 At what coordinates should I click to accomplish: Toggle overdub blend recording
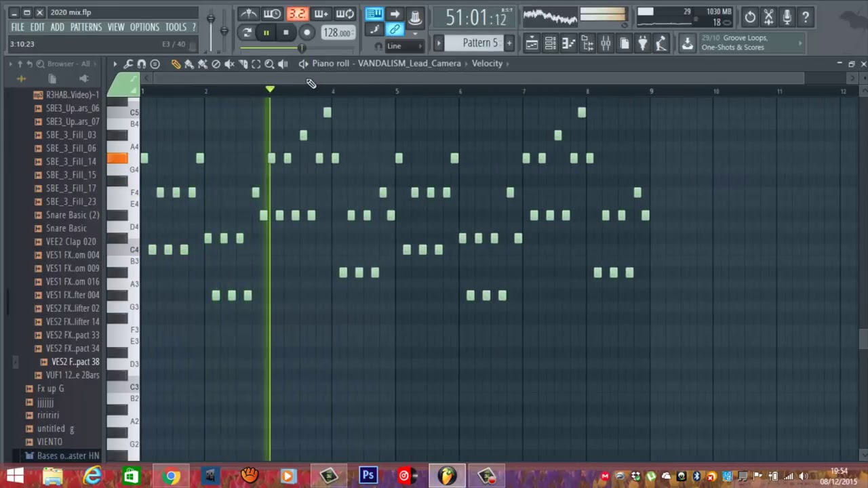pos(320,14)
